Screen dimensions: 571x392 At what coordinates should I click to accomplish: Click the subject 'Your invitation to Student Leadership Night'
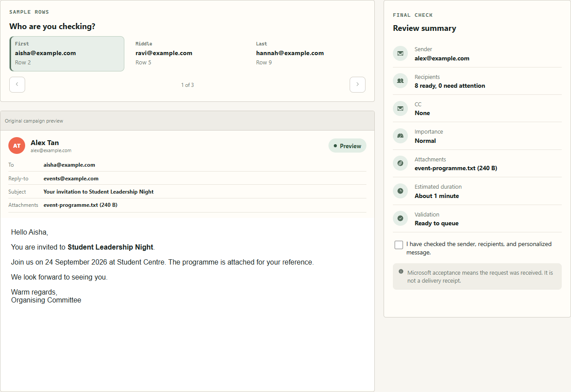tap(98, 192)
